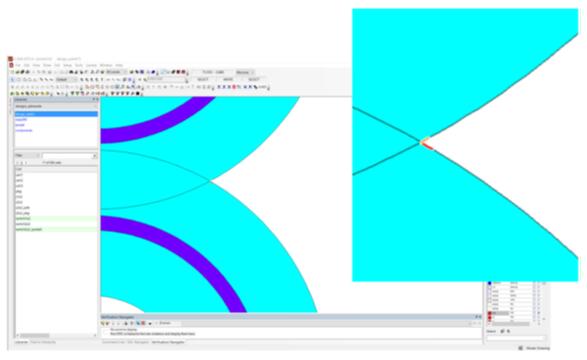The width and height of the screenshot is (587, 360).
Task: Click the Render Drawing status bar icon
Action: [520, 348]
